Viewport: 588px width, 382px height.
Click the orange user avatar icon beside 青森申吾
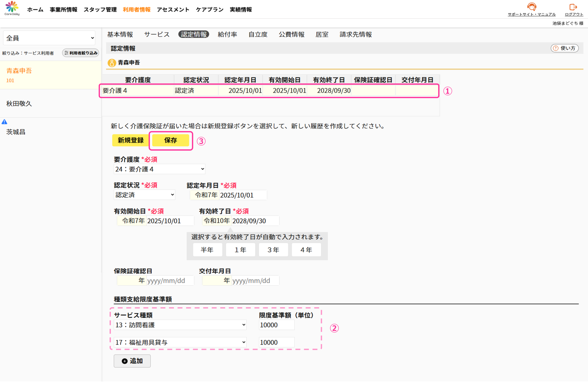112,63
